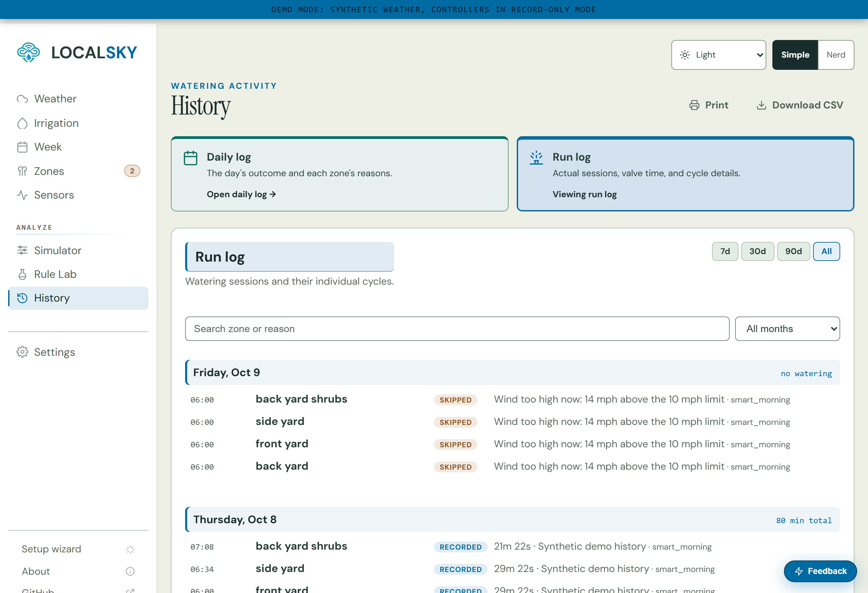Click the Print button
Image resolution: width=868 pixels, height=593 pixels.
click(709, 105)
